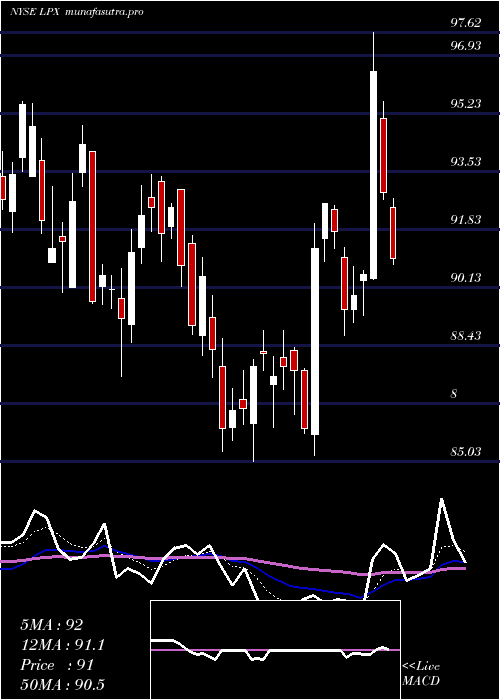The height and width of the screenshot is (700, 500).
Task: Click the peak of the white oscillator line
Action: pyautogui.click(x=442, y=499)
